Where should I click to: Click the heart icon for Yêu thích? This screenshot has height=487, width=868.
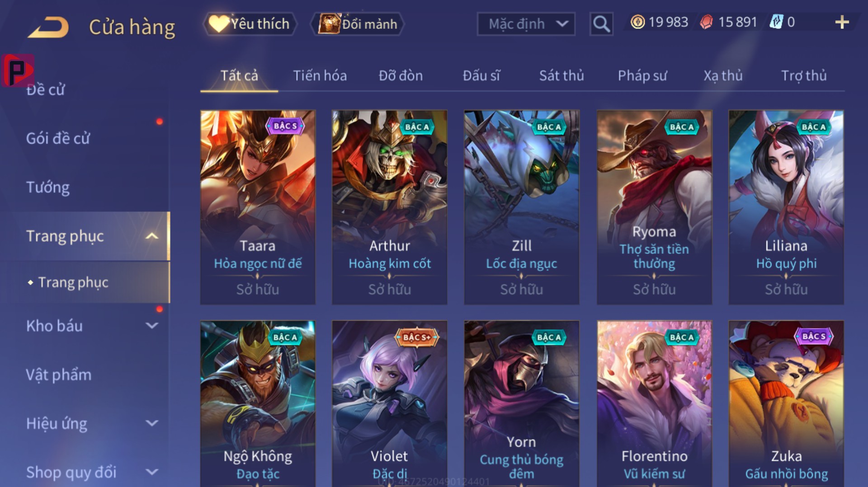point(219,23)
